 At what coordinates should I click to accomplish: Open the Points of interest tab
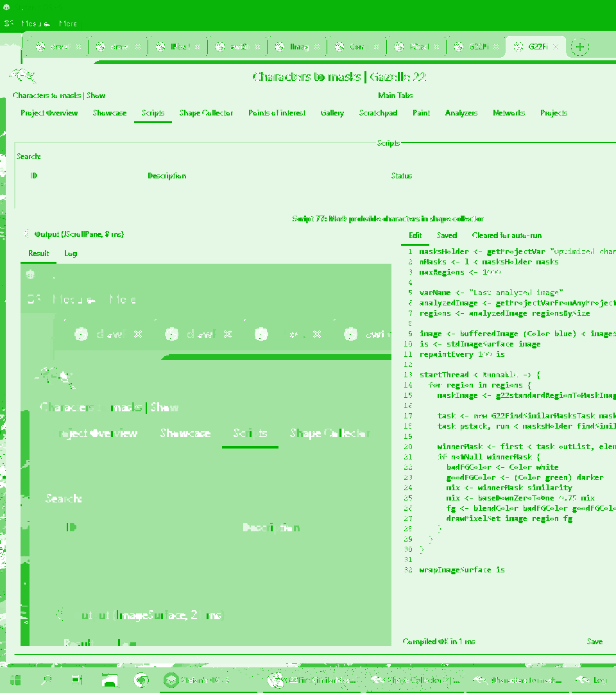[277, 113]
